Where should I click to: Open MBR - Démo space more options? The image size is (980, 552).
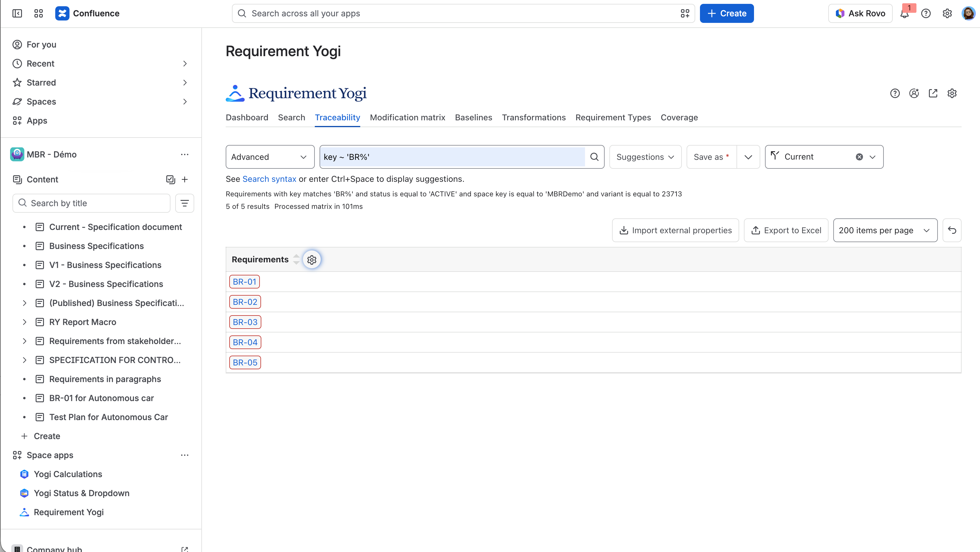click(x=184, y=154)
